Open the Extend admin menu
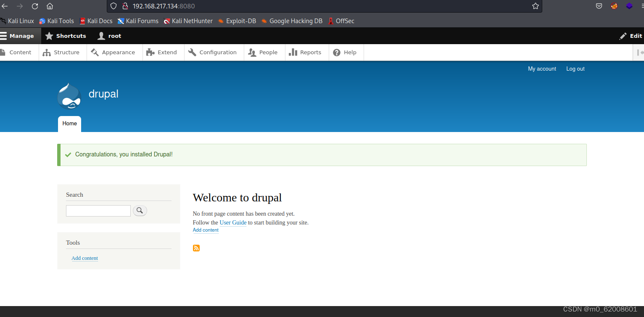The height and width of the screenshot is (317, 644). (163, 53)
